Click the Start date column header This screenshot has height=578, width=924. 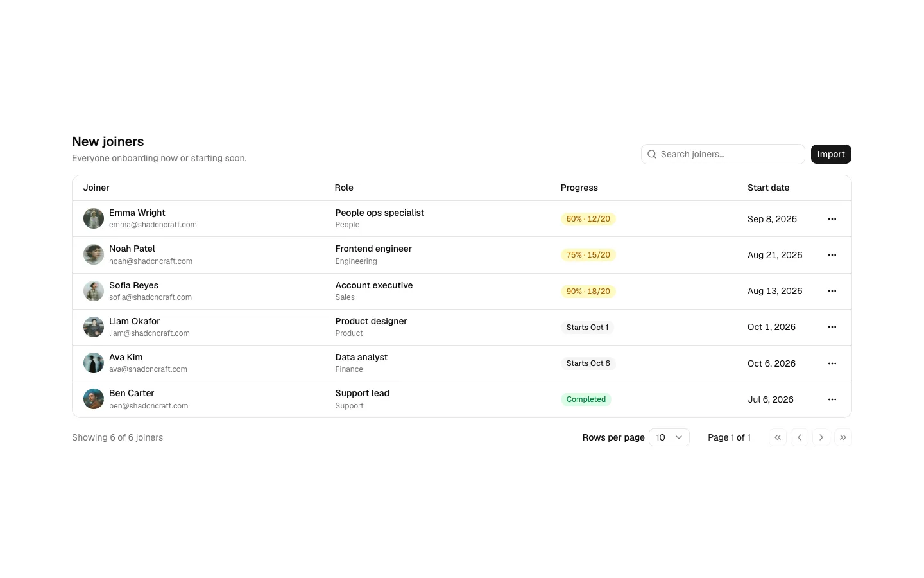(769, 188)
